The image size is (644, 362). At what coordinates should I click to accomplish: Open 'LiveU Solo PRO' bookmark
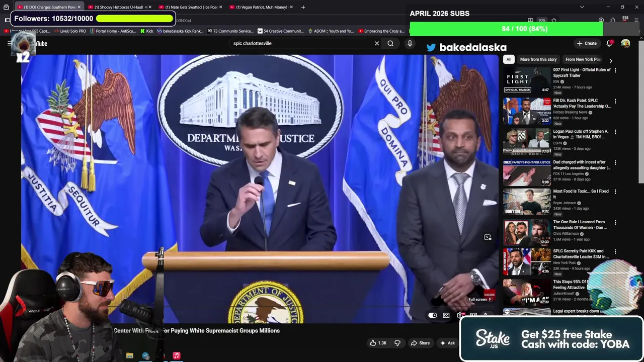point(70,31)
